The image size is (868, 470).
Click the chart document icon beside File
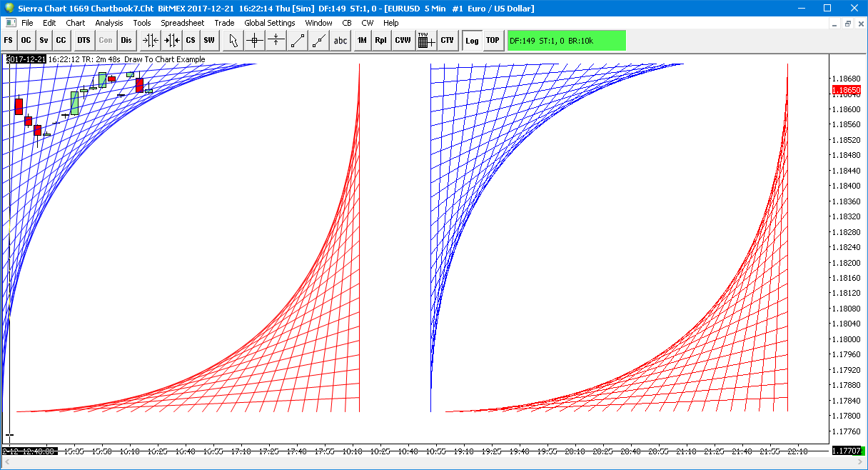(9, 23)
